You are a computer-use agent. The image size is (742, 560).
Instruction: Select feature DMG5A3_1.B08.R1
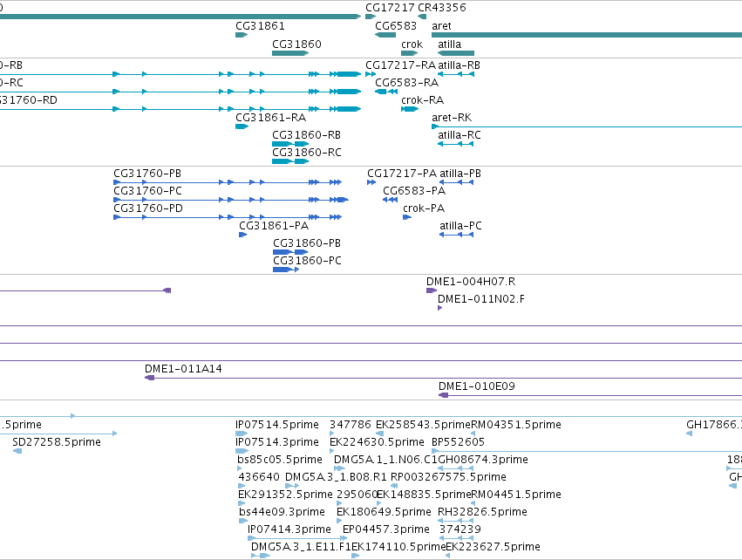336,478
